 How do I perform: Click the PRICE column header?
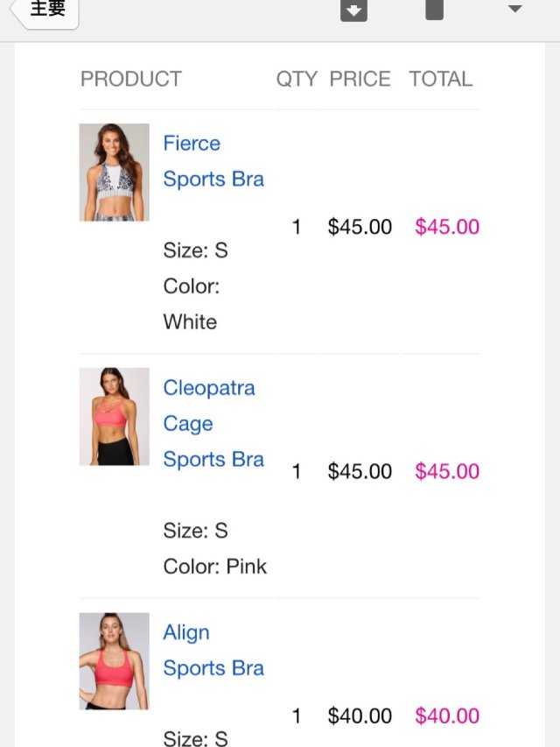(x=360, y=79)
